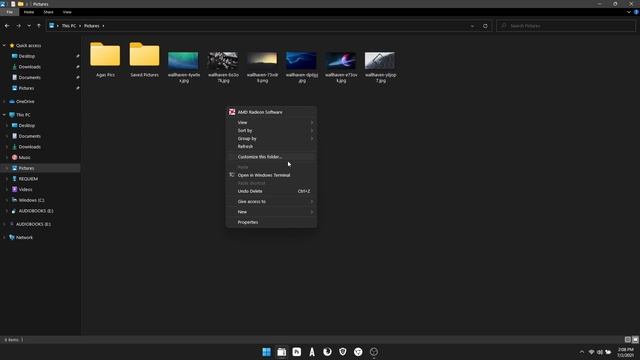The width and height of the screenshot is (640, 360).
Task: Open the font letter A taskbar app
Action: pos(312,352)
